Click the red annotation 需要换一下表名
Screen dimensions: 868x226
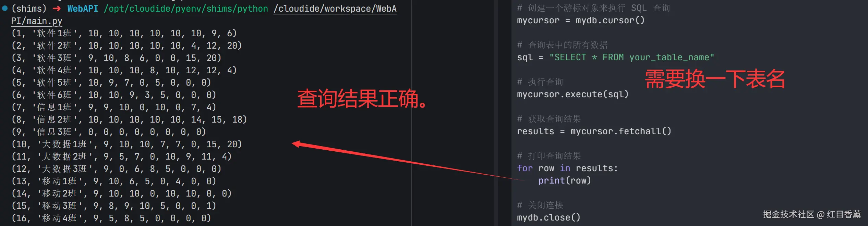(715, 79)
